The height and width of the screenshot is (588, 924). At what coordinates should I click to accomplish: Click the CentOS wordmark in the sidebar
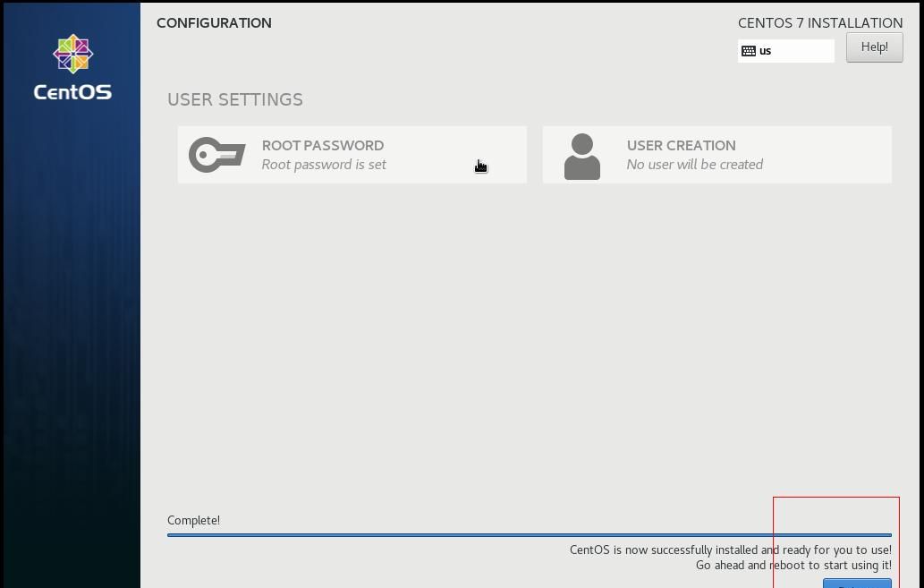(x=72, y=92)
